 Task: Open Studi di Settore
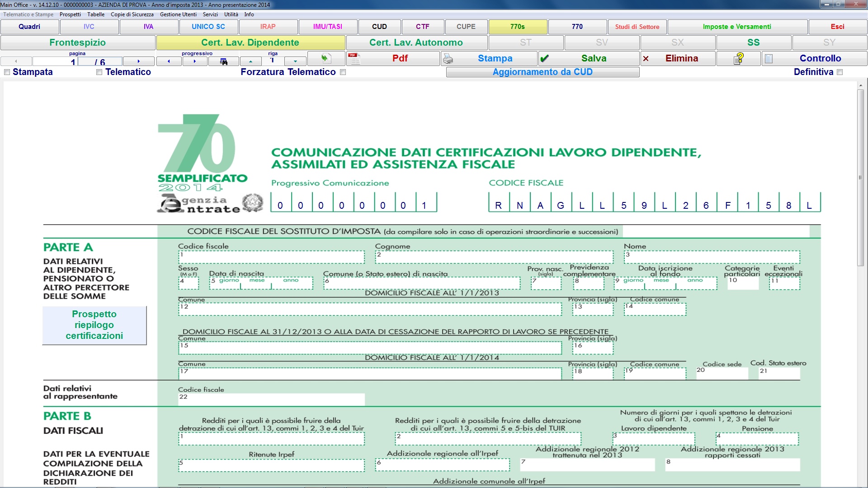point(637,27)
